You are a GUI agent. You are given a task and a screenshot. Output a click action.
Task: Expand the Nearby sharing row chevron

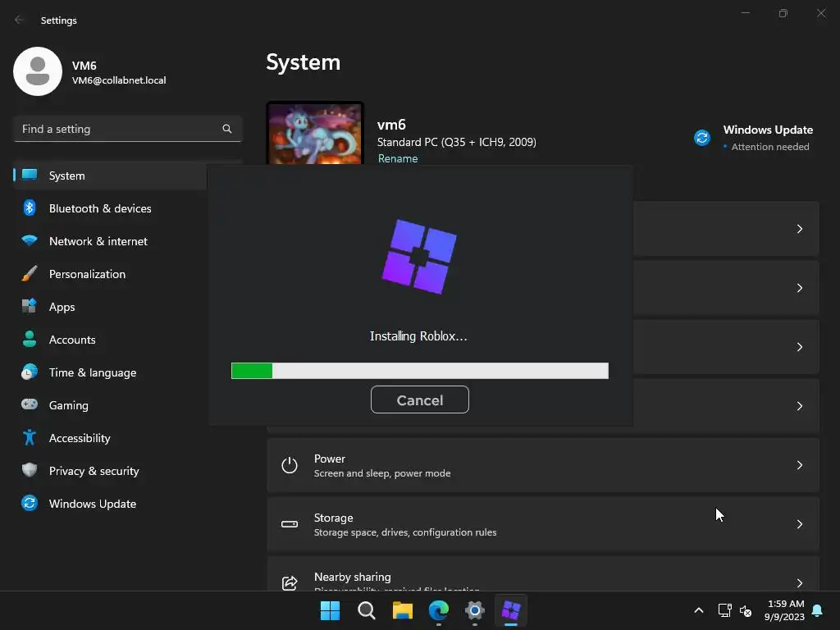click(799, 583)
